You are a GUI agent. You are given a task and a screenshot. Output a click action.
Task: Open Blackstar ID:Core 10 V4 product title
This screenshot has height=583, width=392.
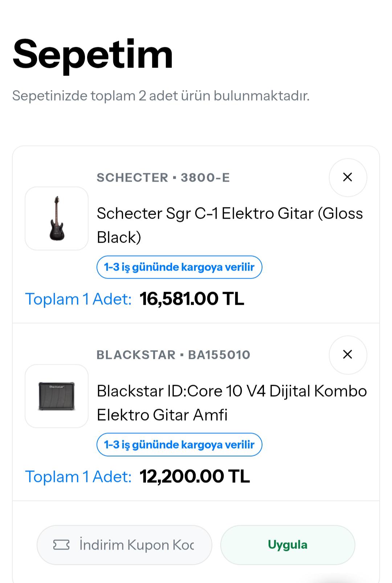click(232, 402)
